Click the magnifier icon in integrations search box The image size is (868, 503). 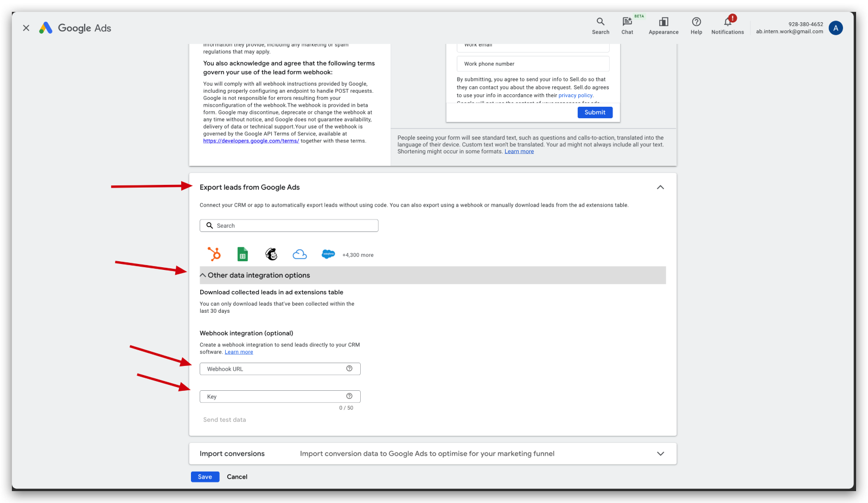(209, 225)
